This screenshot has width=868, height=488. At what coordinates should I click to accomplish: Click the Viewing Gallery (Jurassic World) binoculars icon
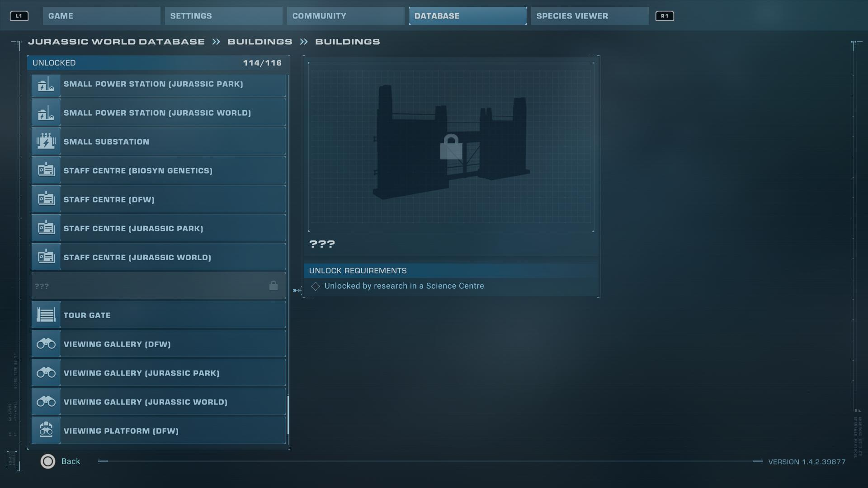click(x=46, y=402)
